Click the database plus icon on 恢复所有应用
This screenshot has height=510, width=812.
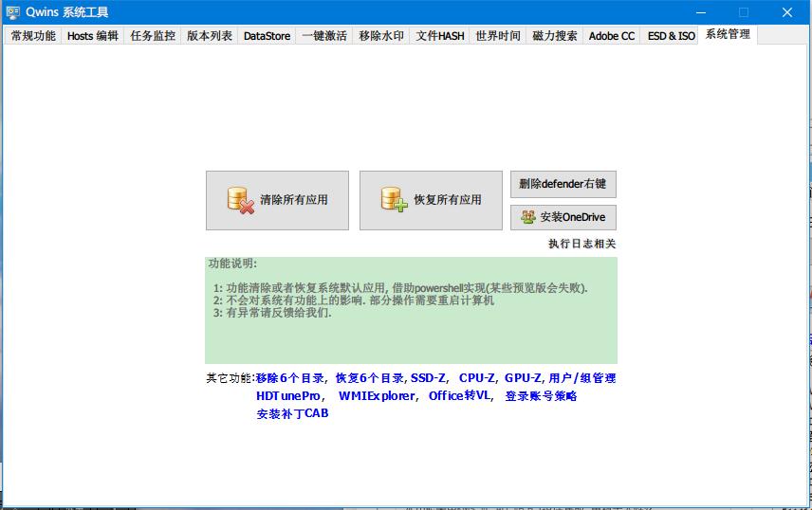point(394,200)
